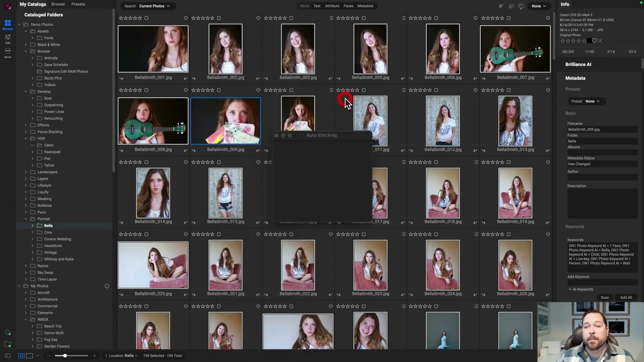Click black color label swatch in Info
Screen dimensions: 644x362
coord(589,41)
